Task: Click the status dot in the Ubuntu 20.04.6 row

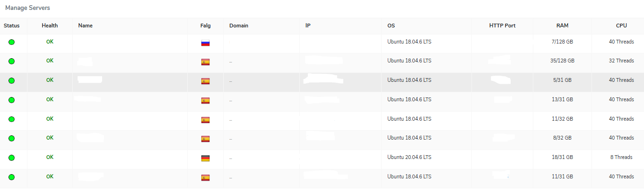Action: [x=11, y=158]
